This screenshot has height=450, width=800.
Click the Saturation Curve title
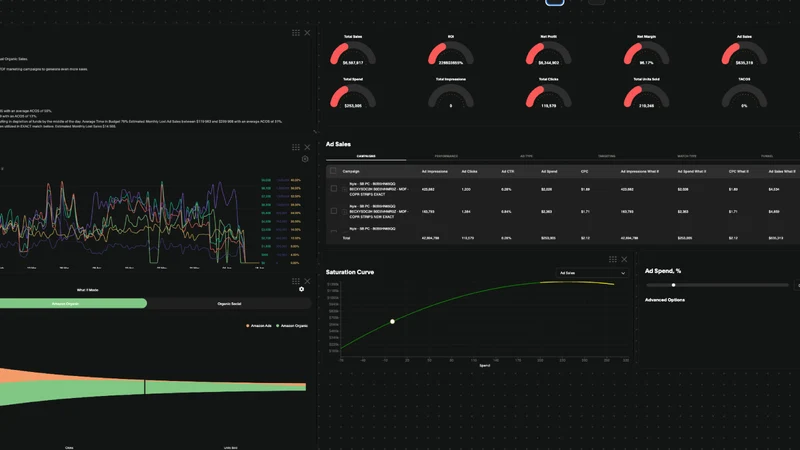[x=350, y=272]
